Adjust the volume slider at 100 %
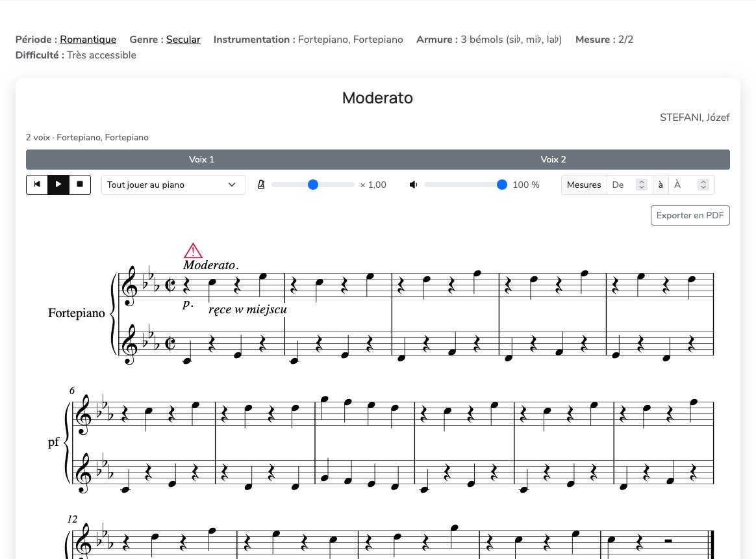This screenshot has height=559, width=756. tap(466, 185)
